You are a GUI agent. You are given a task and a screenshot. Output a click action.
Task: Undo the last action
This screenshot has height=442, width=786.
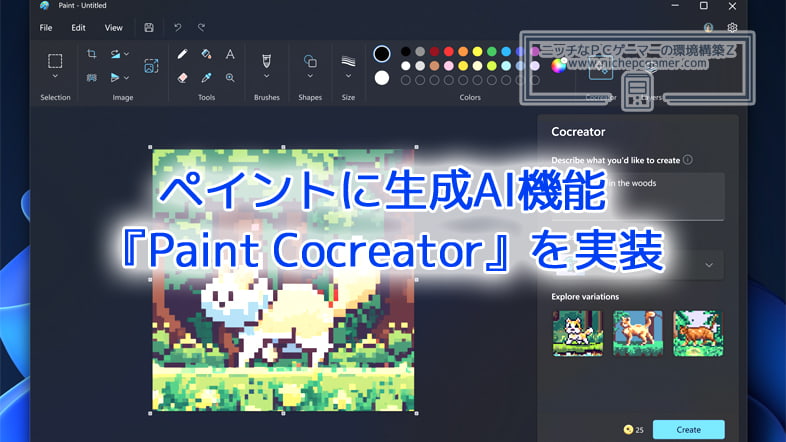pos(177,28)
